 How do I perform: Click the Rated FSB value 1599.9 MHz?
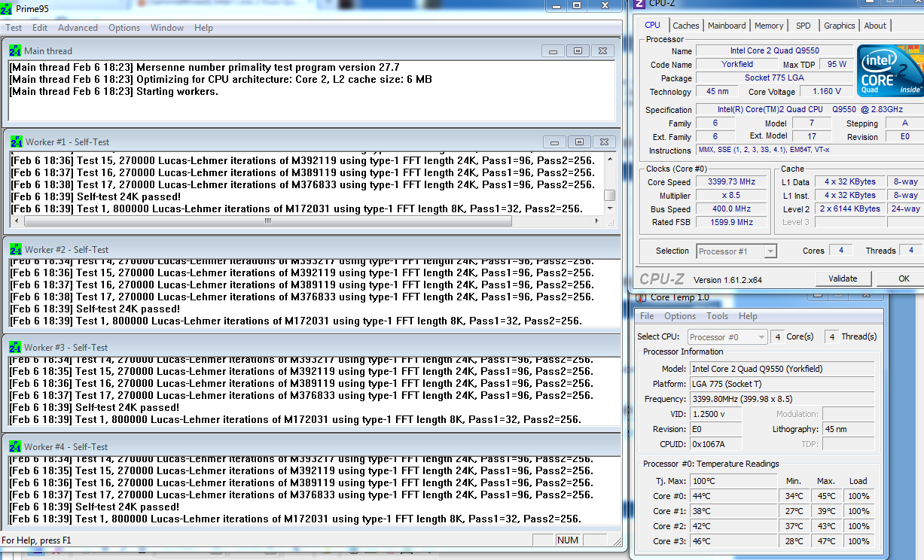(730, 222)
